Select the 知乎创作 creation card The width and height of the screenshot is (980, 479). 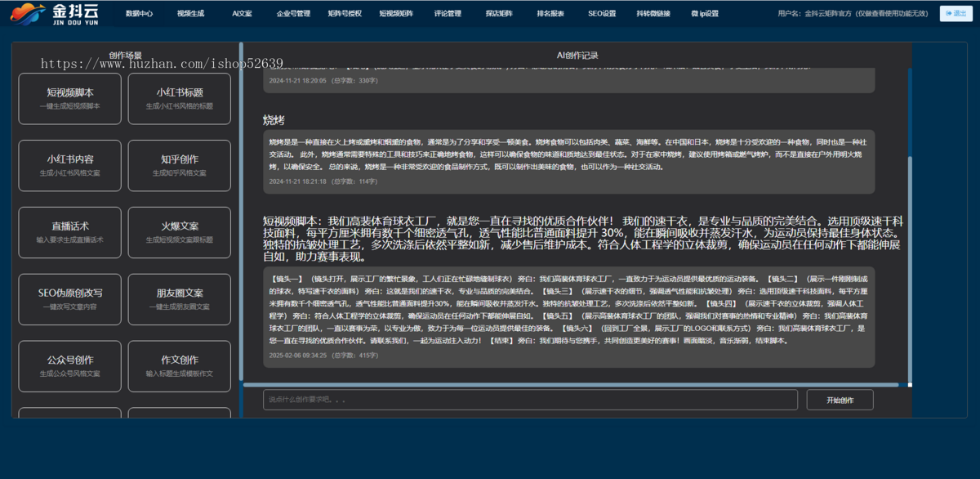180,166
